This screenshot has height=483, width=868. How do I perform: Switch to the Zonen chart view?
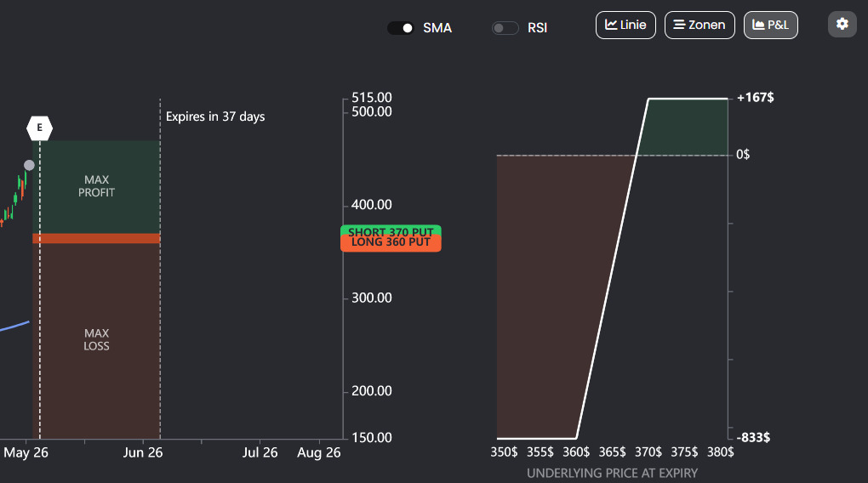coord(700,25)
